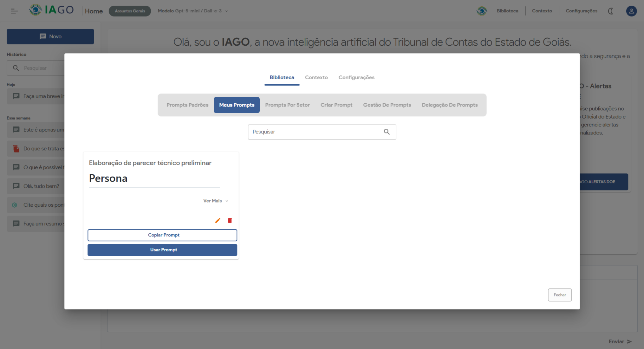Image resolution: width=644 pixels, height=349 pixels.
Task: Open the Modelo Gpt-5-mini dropdown
Action: point(192,11)
